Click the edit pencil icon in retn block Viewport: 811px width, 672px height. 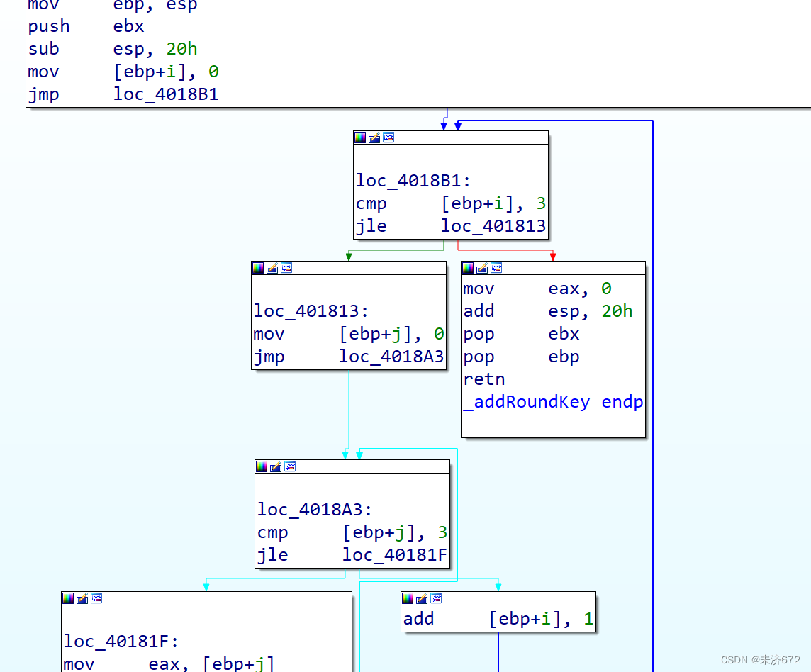[x=482, y=268]
